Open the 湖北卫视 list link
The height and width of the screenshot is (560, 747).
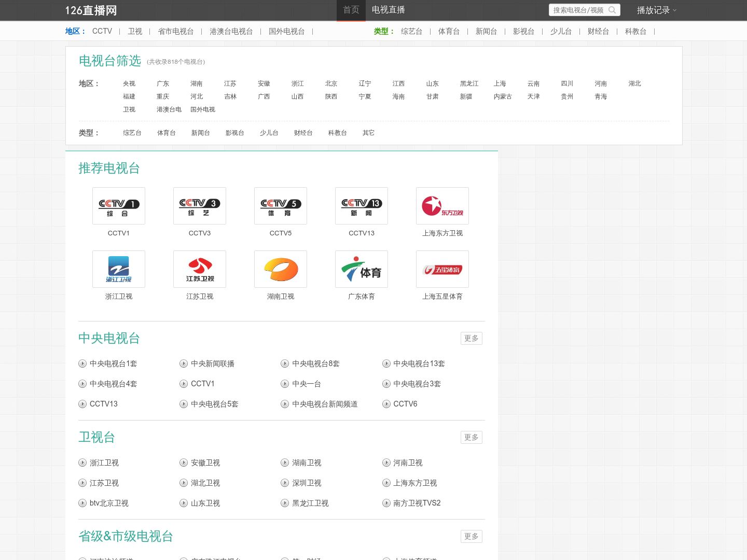click(205, 483)
